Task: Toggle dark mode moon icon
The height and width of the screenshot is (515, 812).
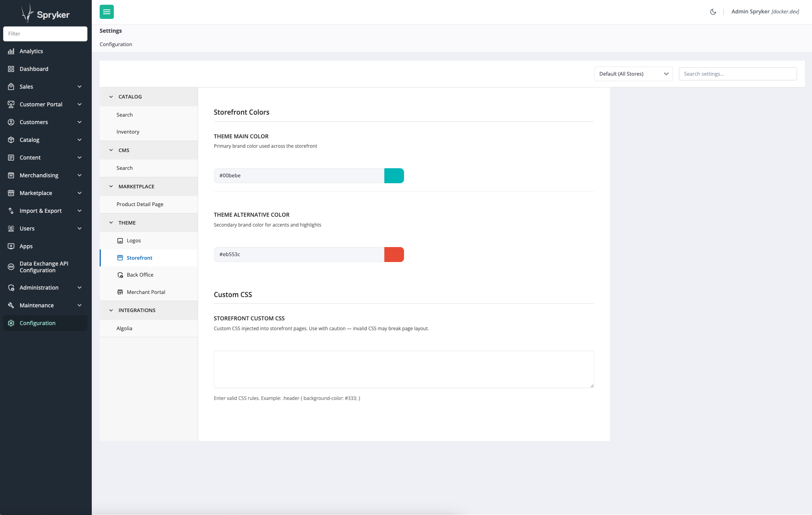Action: pyautogui.click(x=713, y=12)
